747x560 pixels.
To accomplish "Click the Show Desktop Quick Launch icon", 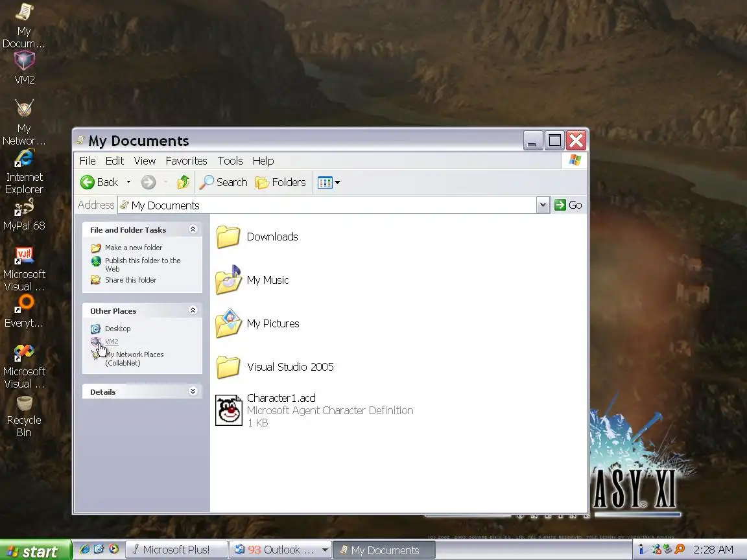I will pyautogui.click(x=99, y=549).
